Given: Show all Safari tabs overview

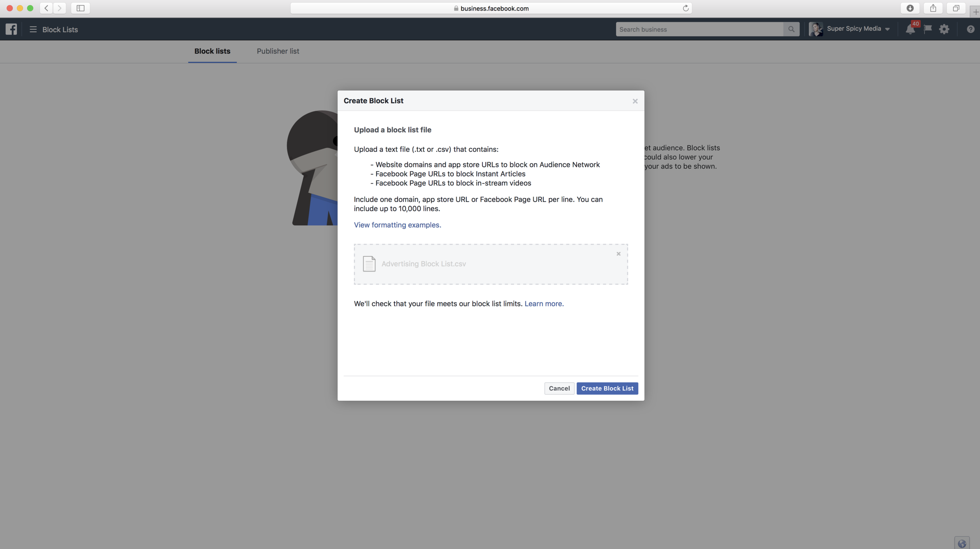Looking at the screenshot, I should [956, 8].
